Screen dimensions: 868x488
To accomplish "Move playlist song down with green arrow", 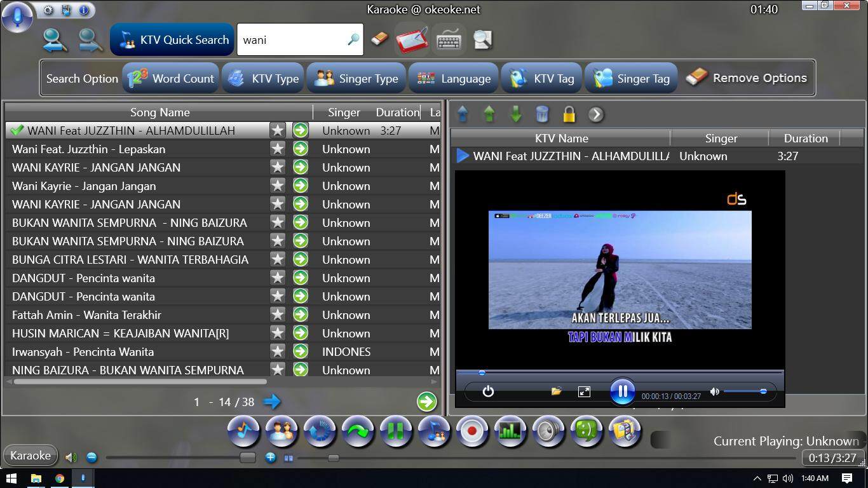I will tap(515, 114).
